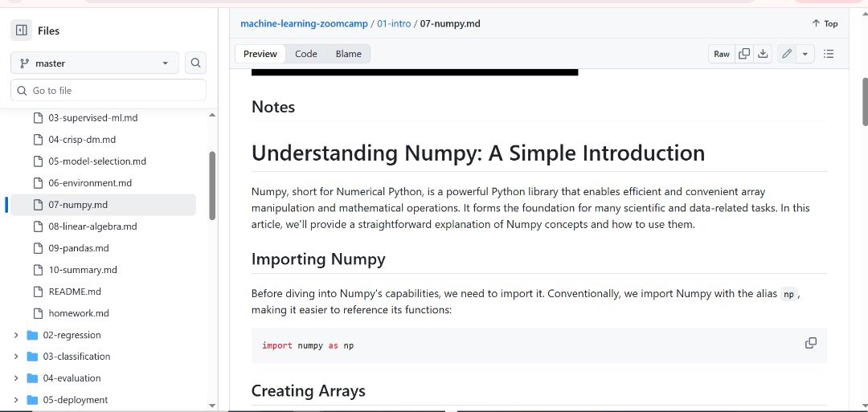
Task: Jump to Top of file
Action: pos(825,24)
